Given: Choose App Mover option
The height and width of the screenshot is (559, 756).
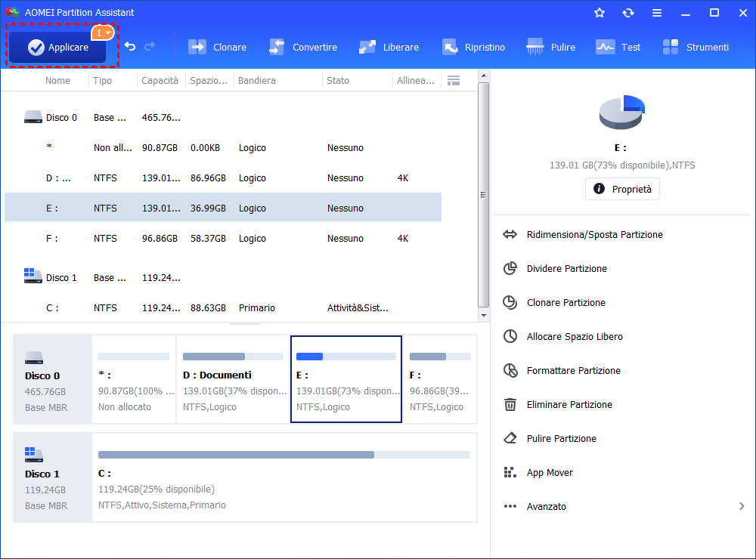Looking at the screenshot, I should pos(550,472).
